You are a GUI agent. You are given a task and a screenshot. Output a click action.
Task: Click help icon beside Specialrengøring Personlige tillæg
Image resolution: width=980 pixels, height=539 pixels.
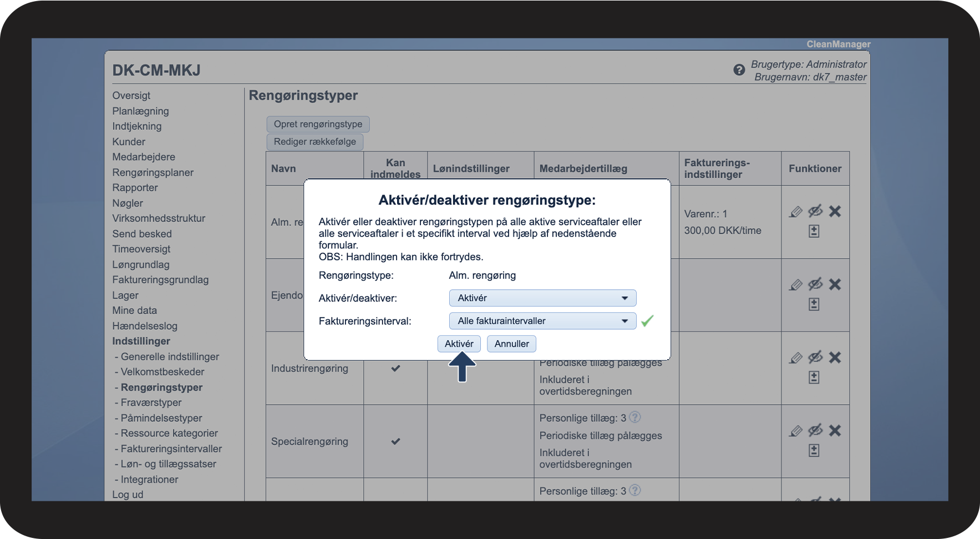pos(635,417)
